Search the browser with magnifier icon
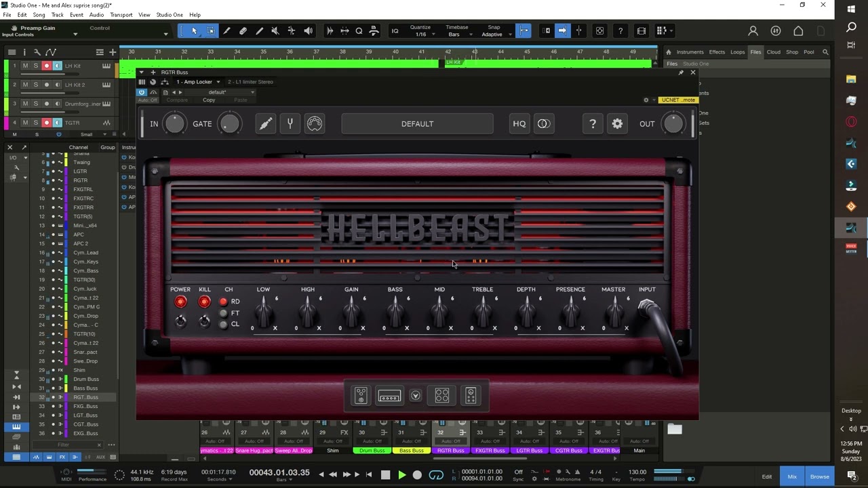Image resolution: width=868 pixels, height=488 pixels. (x=825, y=52)
